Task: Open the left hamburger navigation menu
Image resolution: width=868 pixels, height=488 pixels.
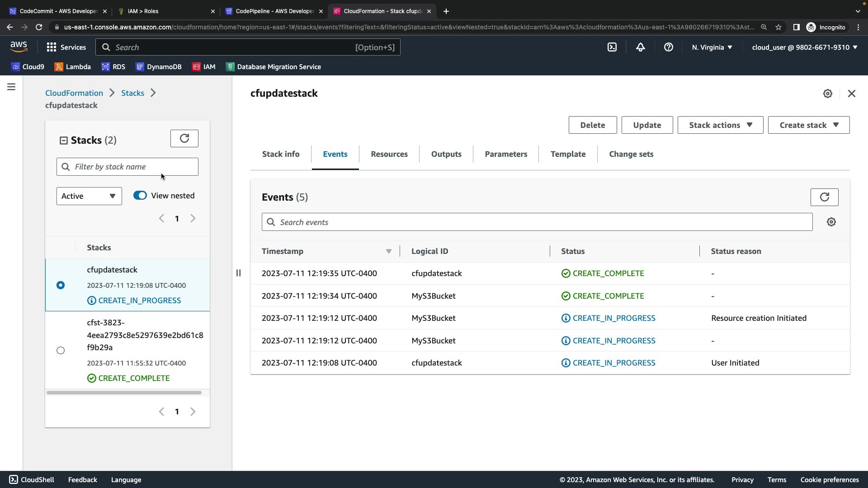Action: coord(11,87)
